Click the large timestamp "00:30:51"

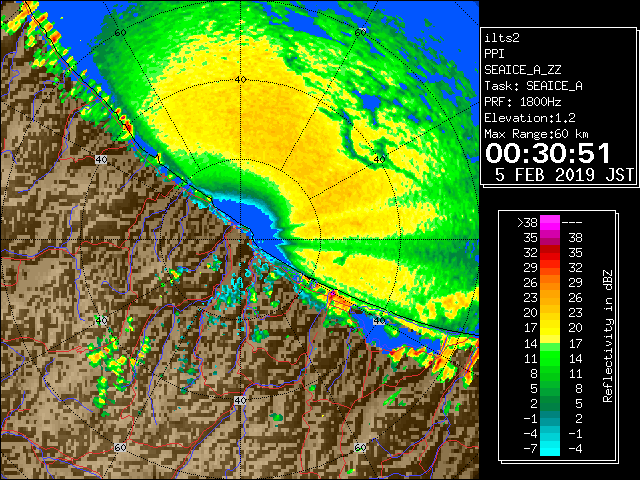[x=547, y=153]
